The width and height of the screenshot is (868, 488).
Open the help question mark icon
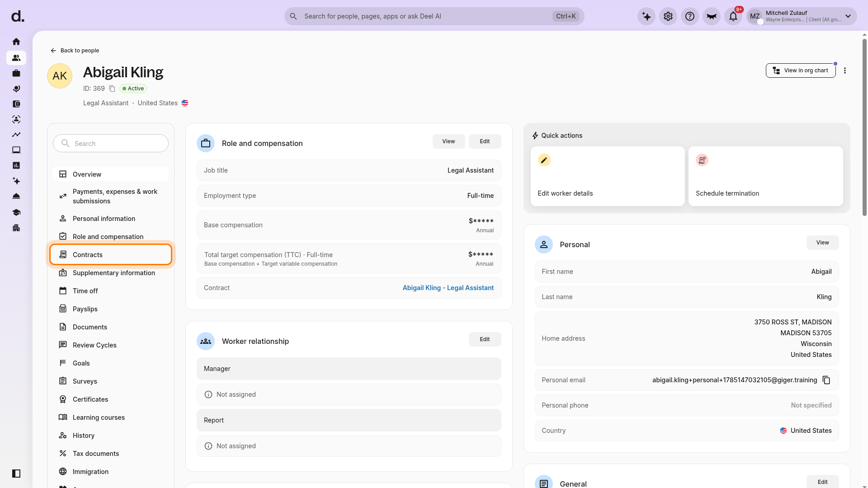690,16
